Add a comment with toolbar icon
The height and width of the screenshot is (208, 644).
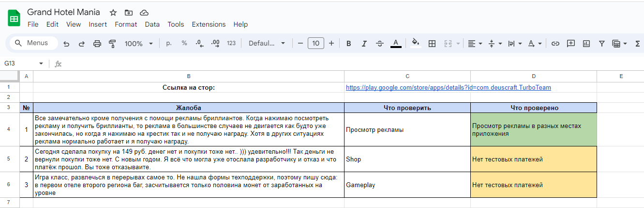pyautogui.click(x=571, y=44)
